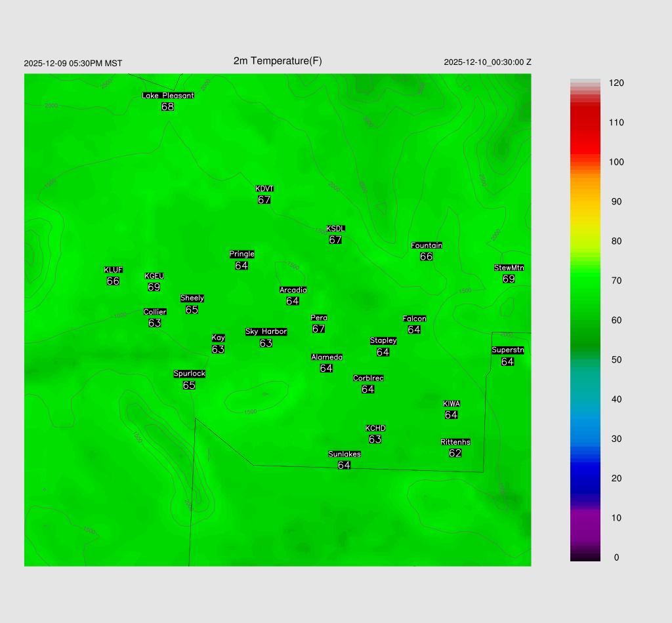Click the red 110 region of colorbar
The height and width of the screenshot is (623, 672).
[x=585, y=123]
